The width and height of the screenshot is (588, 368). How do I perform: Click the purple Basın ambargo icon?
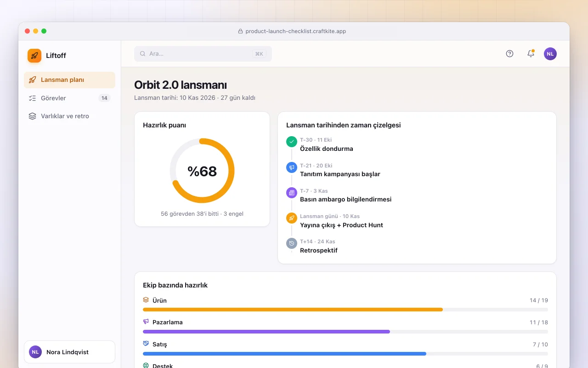292,193
